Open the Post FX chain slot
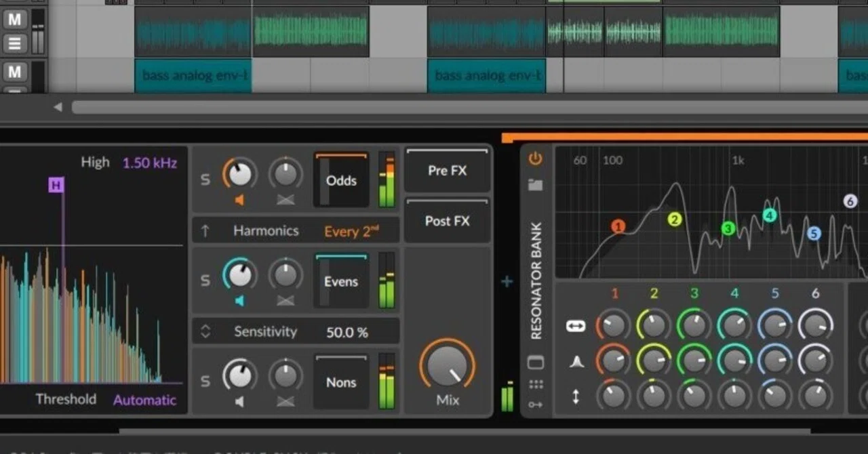Viewport: 868px width, 454px height. (447, 220)
